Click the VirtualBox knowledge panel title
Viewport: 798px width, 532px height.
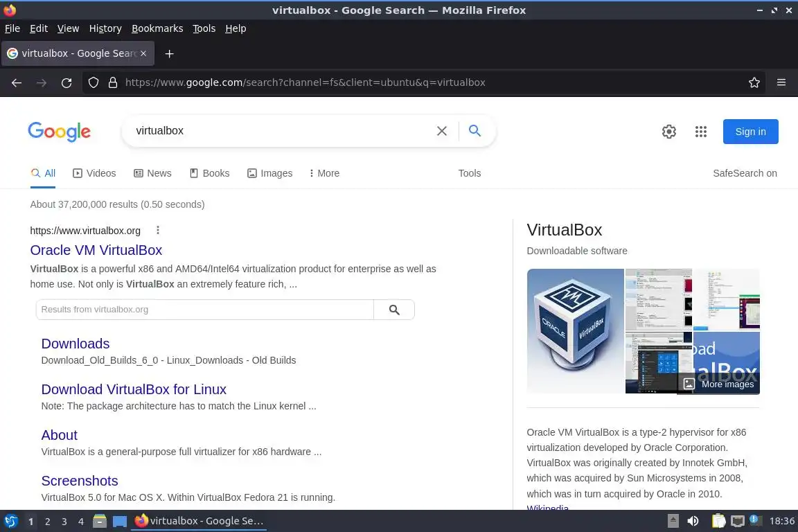[565, 229]
